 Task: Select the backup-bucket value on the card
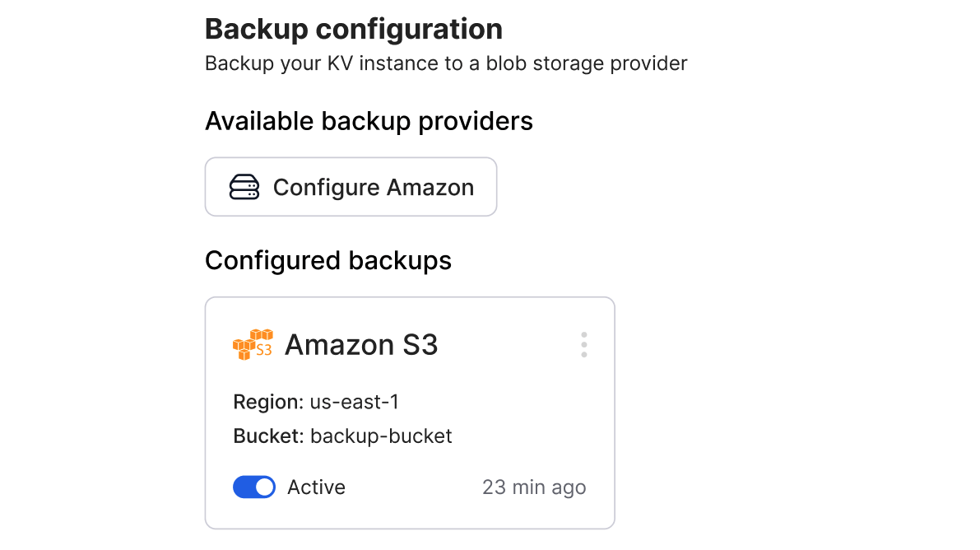380,436
